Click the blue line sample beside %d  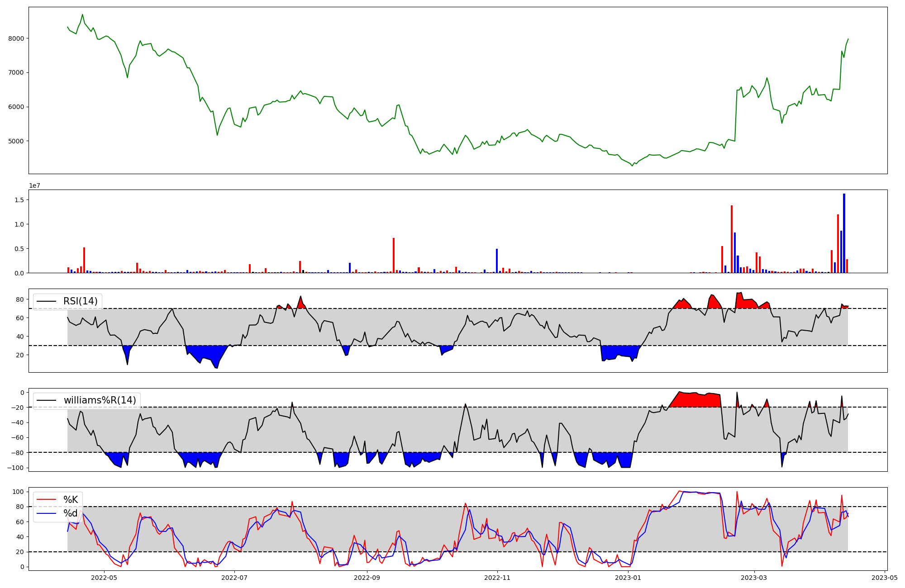46,513
